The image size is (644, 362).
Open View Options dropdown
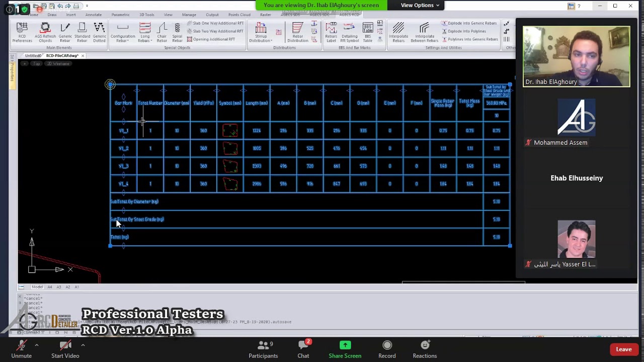[x=420, y=5]
